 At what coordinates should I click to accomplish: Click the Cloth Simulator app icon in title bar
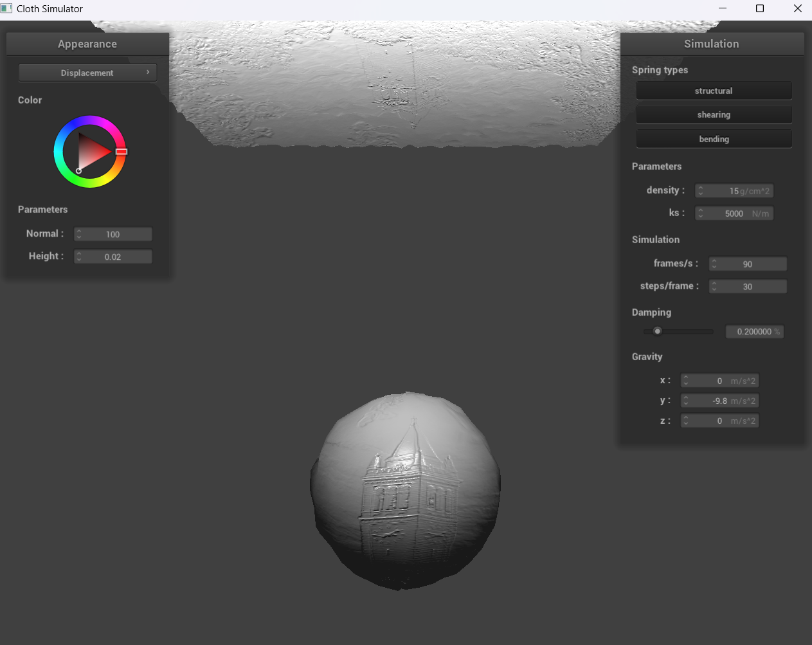7,8
